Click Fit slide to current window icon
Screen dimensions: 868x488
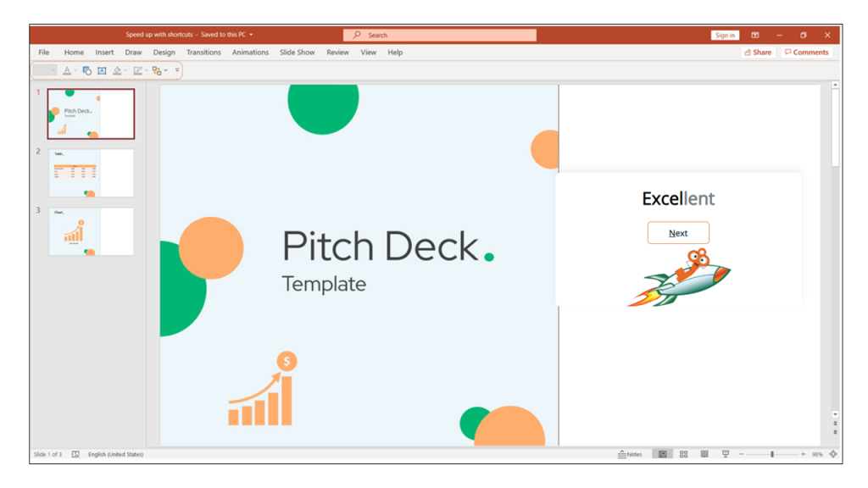point(834,453)
